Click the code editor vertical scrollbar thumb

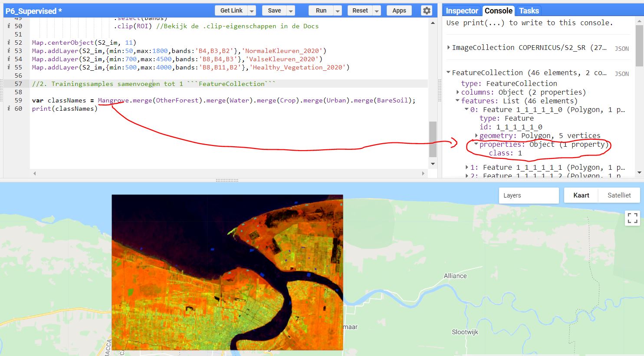(x=433, y=139)
